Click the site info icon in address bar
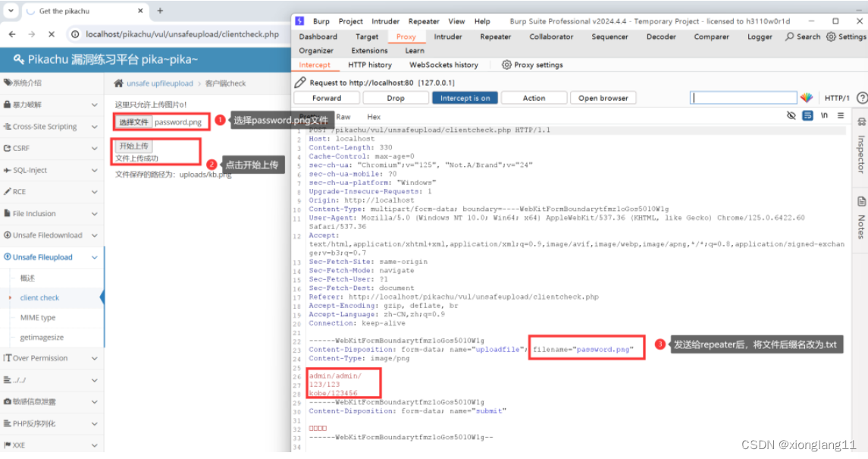 75,34
